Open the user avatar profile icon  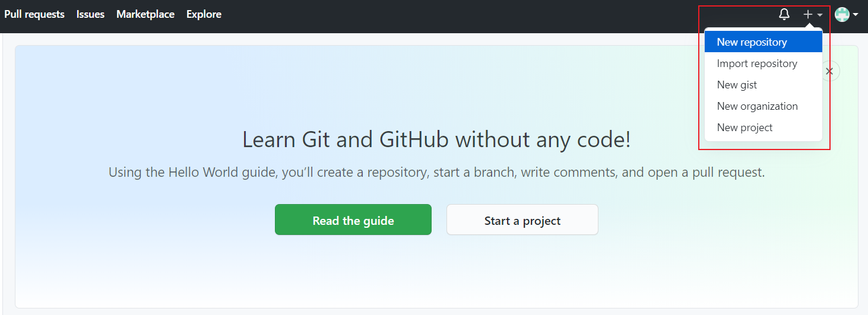coord(842,14)
